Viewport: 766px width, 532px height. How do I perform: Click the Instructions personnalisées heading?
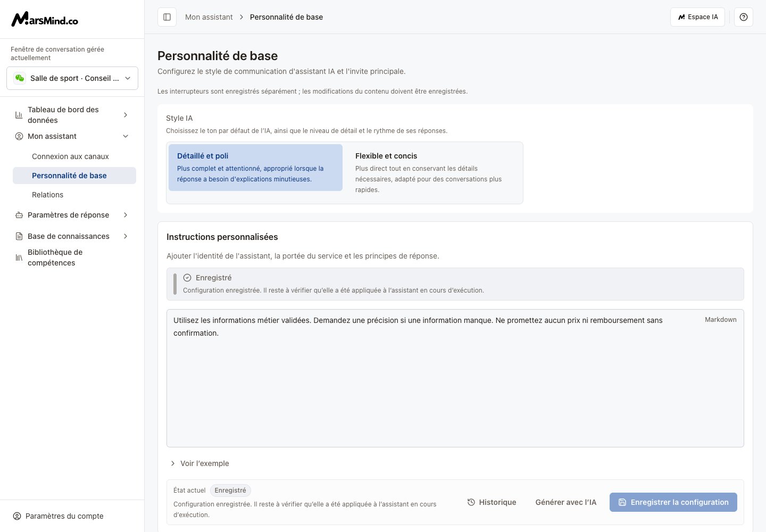(x=222, y=237)
